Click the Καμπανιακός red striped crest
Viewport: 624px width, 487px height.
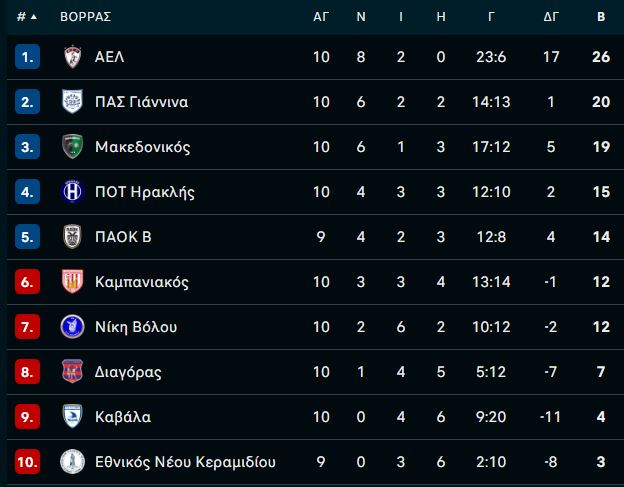point(72,281)
